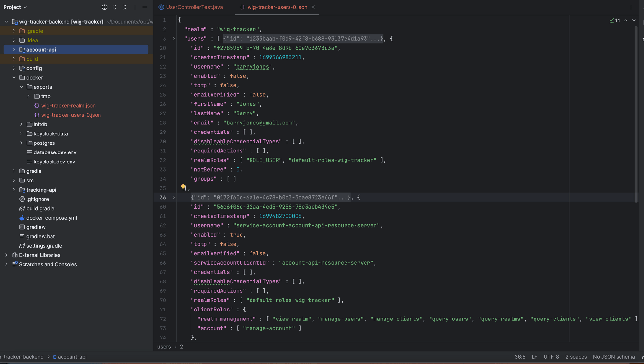Image resolution: width=644 pixels, height=364 pixels.
Task: Expand all items in the Project view
Action: 114,7
